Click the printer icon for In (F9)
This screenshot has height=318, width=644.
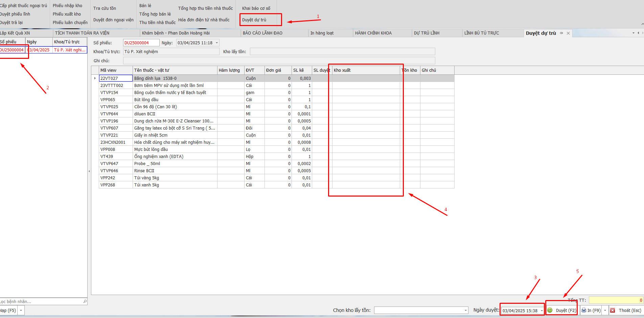tap(584, 310)
